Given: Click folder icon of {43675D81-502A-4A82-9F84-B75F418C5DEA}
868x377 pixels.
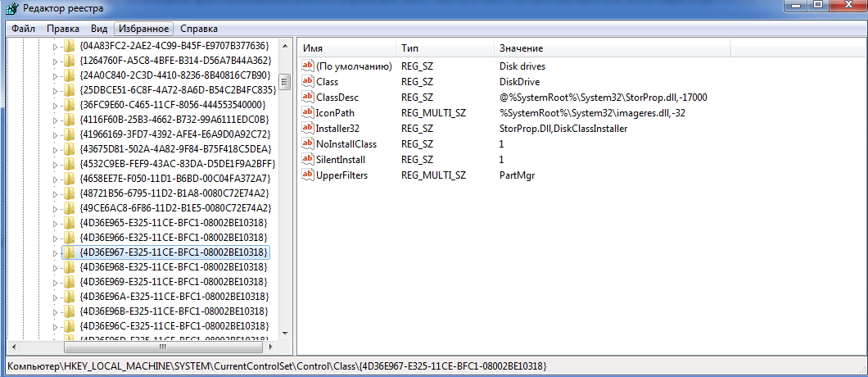Looking at the screenshot, I should (x=69, y=149).
